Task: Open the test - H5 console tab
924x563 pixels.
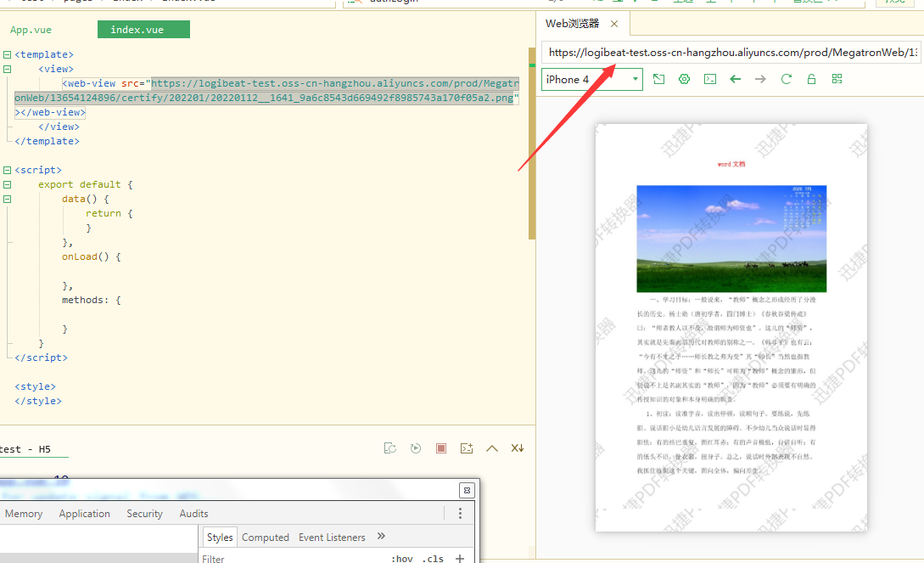Action: 25,449
